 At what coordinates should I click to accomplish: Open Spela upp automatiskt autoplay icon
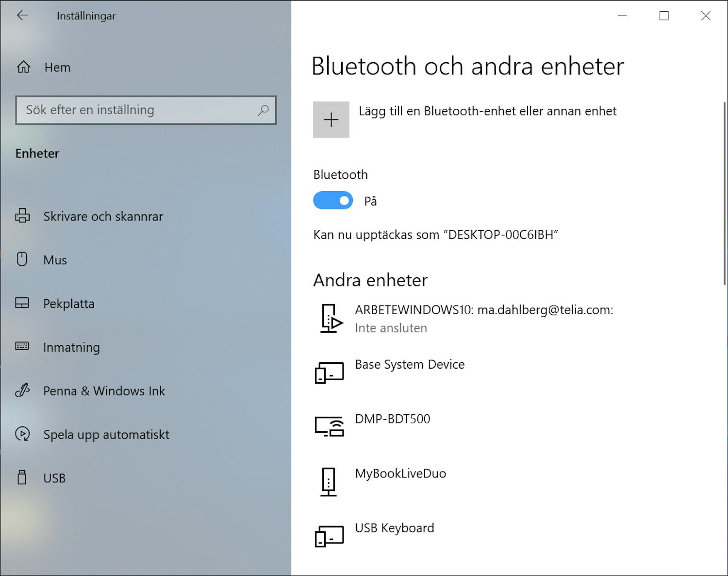tap(22, 434)
